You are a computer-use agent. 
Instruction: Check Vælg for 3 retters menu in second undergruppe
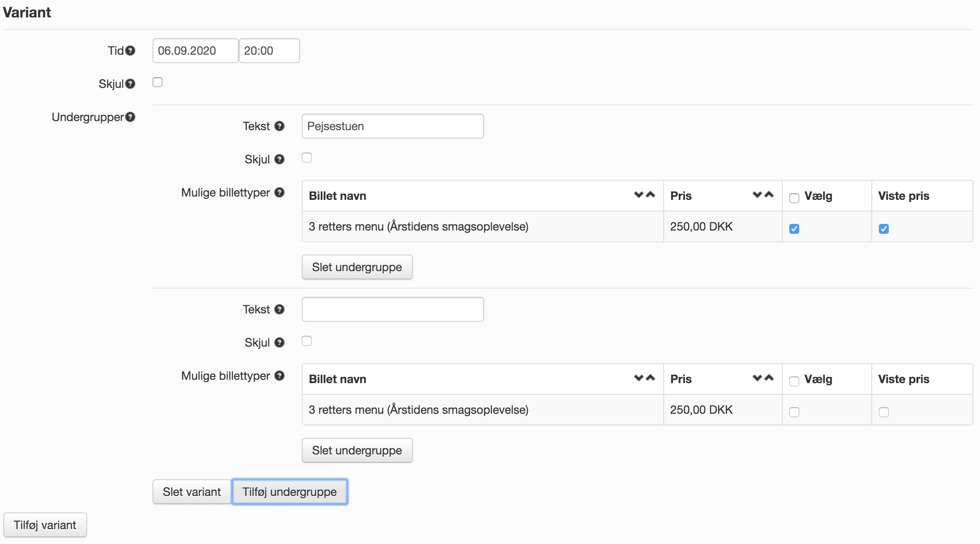click(x=794, y=412)
